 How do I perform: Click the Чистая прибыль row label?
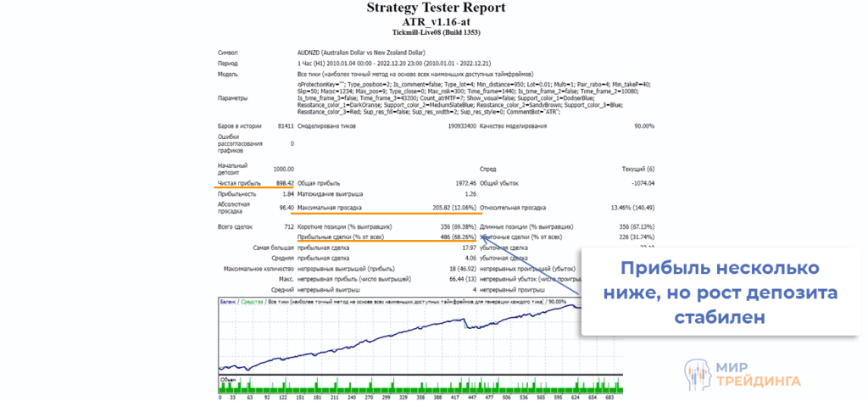(239, 182)
